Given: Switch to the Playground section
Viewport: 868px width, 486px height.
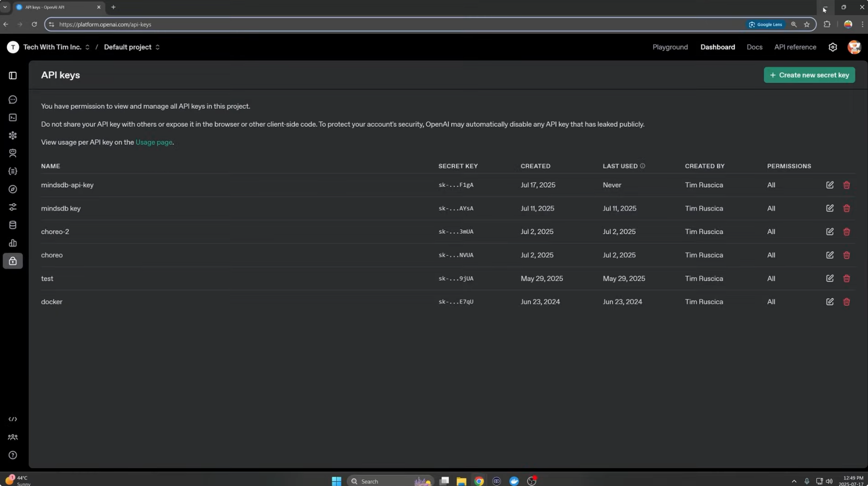Looking at the screenshot, I should point(670,47).
